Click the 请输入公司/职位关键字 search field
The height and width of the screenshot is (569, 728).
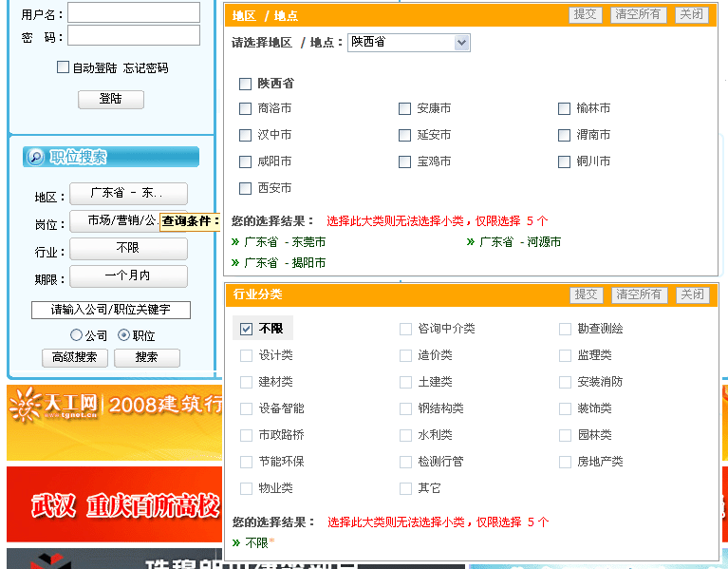(x=111, y=310)
